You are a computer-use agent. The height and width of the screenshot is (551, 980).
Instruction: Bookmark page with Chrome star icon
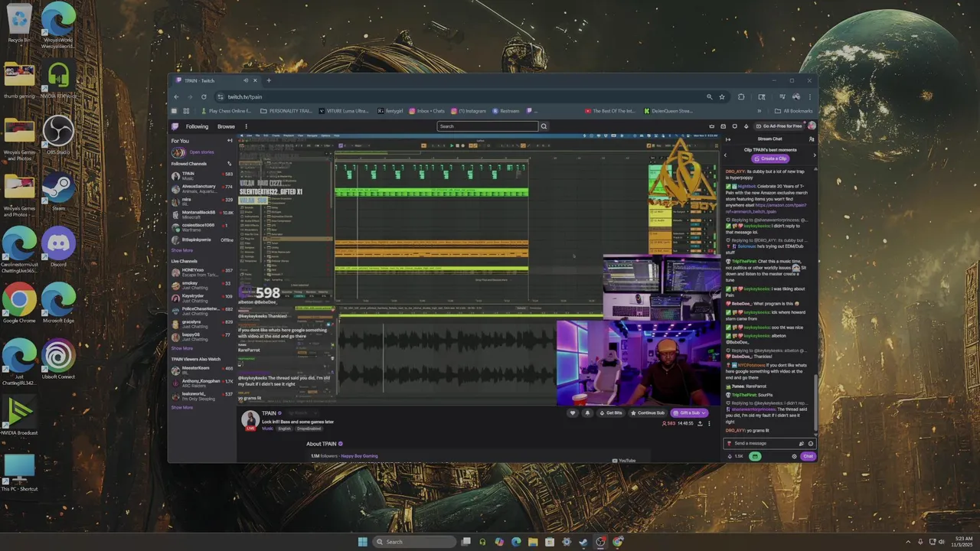pyautogui.click(x=722, y=97)
